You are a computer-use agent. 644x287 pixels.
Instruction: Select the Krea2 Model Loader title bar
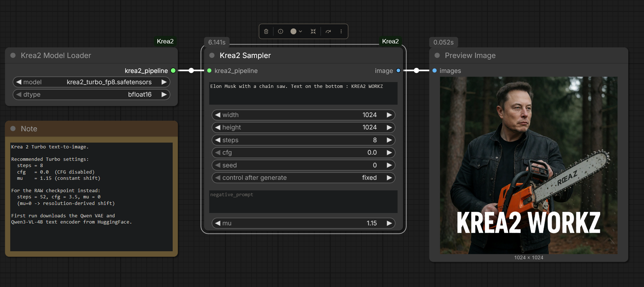pos(92,55)
